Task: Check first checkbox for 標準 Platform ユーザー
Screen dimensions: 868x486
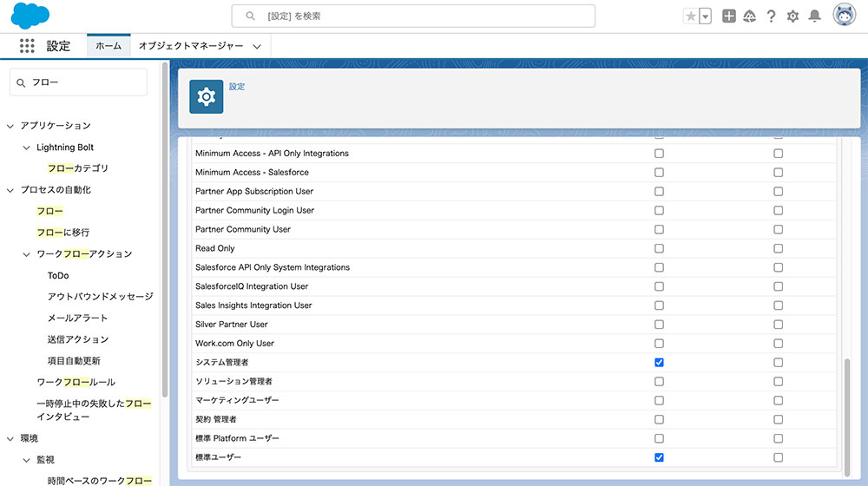Action: point(659,439)
